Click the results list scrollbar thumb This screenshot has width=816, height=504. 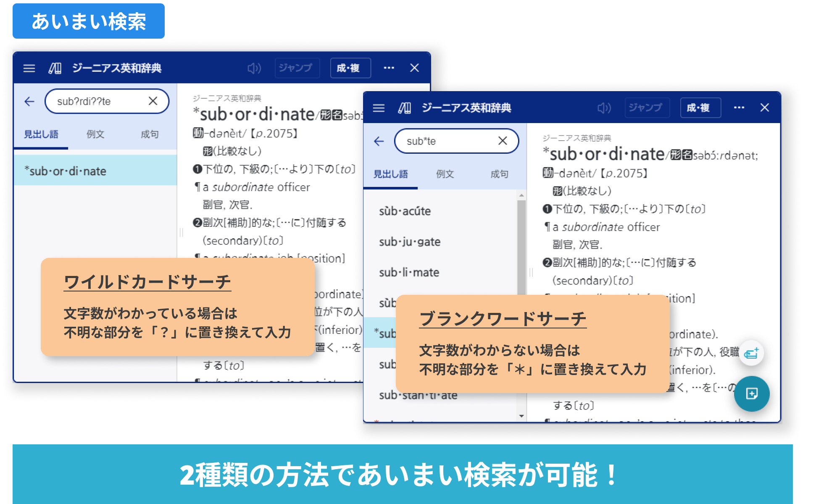click(x=521, y=248)
